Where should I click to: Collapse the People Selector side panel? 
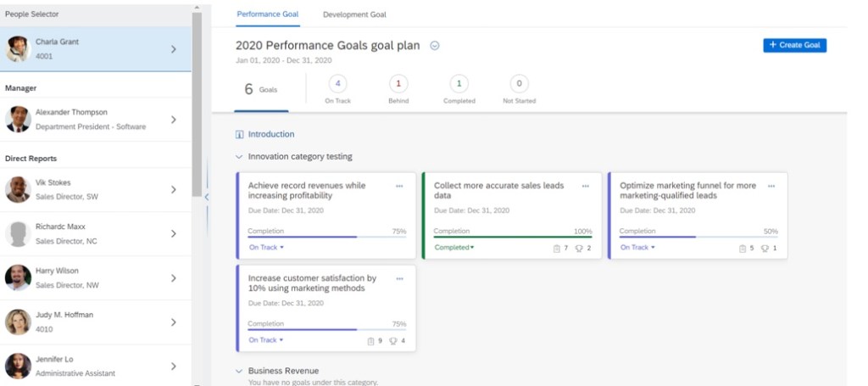[206, 197]
